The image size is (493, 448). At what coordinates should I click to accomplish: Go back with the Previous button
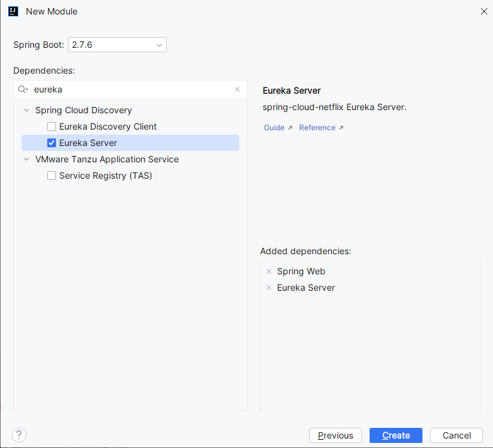(336, 435)
